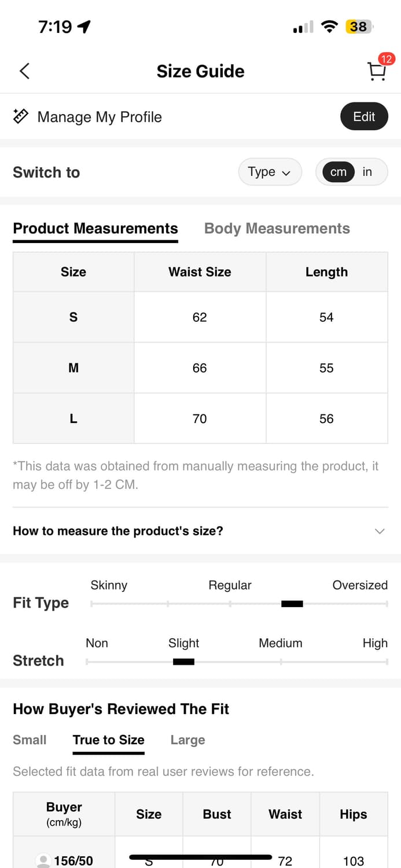
Task: Tap the back arrow icon
Action: pyautogui.click(x=24, y=71)
